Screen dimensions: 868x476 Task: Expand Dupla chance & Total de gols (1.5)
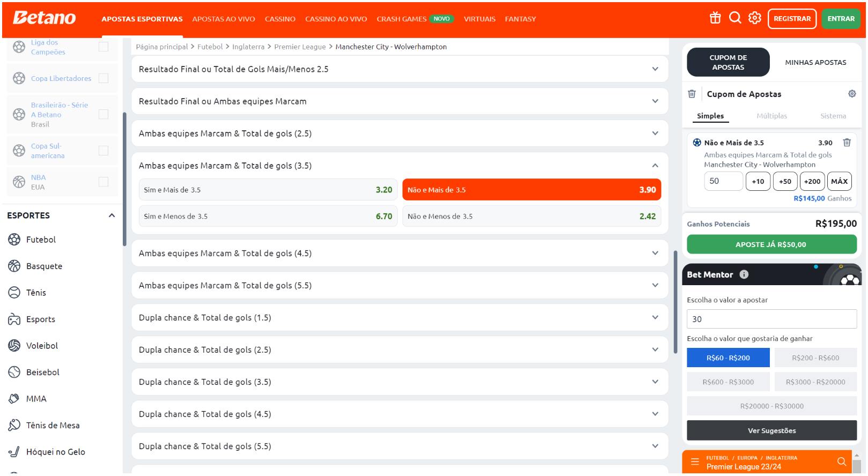399,317
